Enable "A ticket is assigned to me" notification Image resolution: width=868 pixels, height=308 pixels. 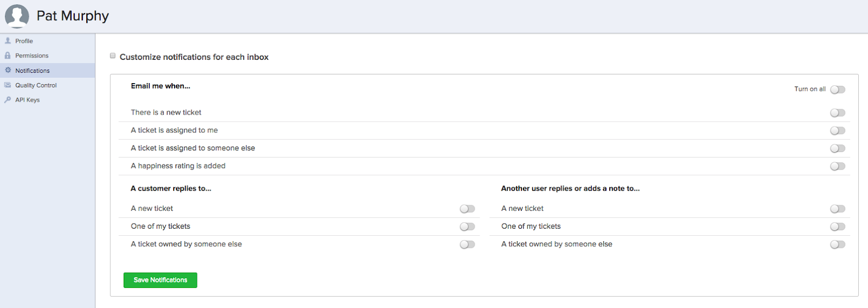point(838,131)
